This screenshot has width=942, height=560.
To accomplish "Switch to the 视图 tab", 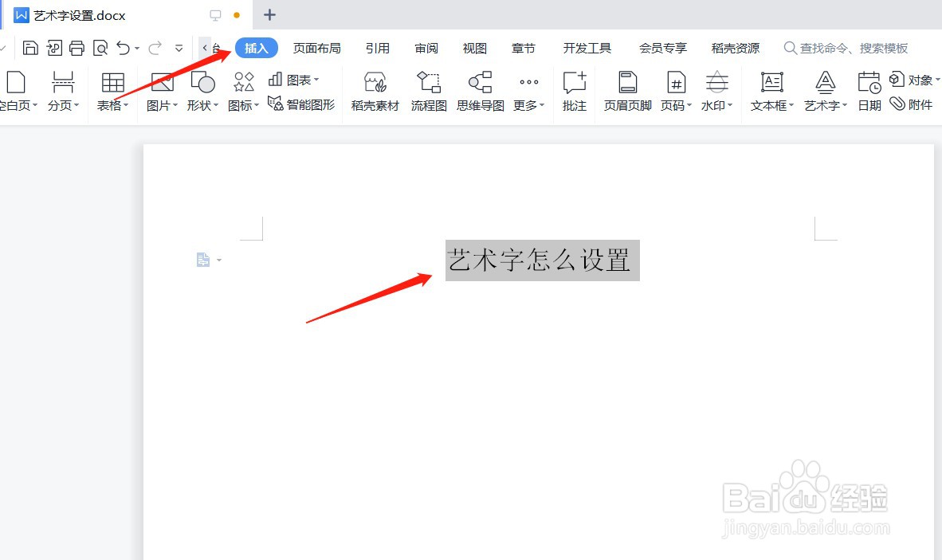I will coord(475,48).
